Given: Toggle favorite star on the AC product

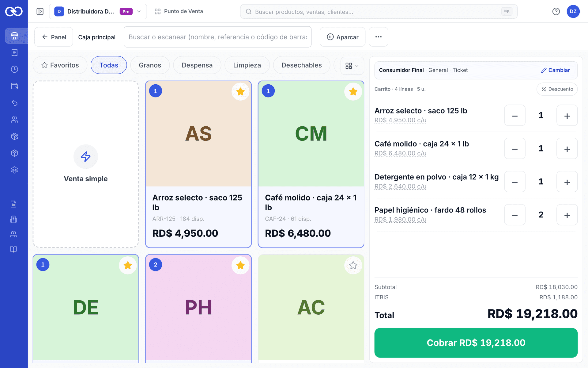Looking at the screenshot, I should pyautogui.click(x=353, y=265).
